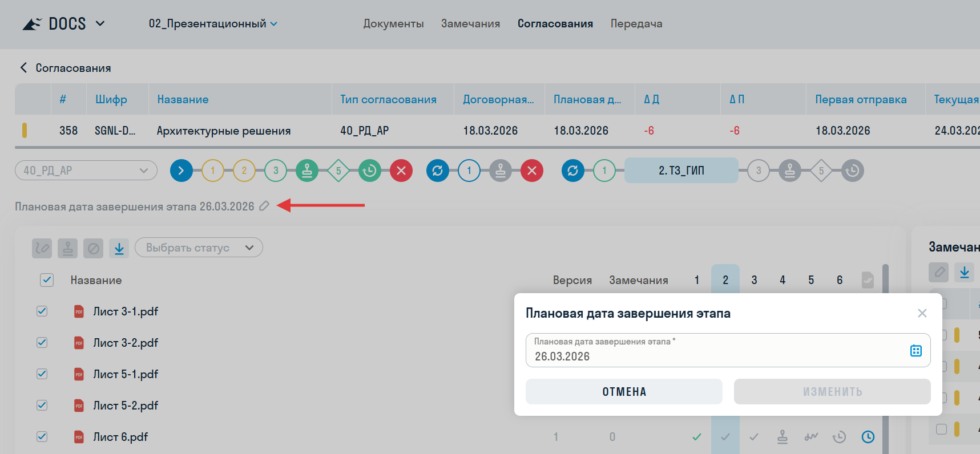Uncheck the Лист 5-1.pdf checkbox
This screenshot has width=980, height=454.
(42, 374)
